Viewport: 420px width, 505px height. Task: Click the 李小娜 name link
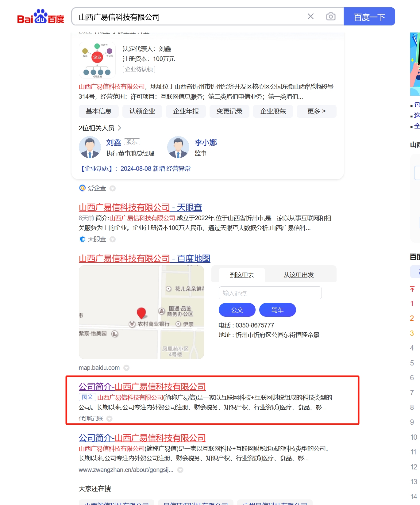pyautogui.click(x=206, y=143)
